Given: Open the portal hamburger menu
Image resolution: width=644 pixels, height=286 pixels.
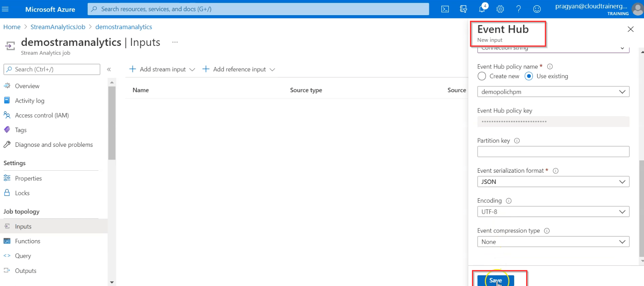Looking at the screenshot, I should pyautogui.click(x=6, y=9).
